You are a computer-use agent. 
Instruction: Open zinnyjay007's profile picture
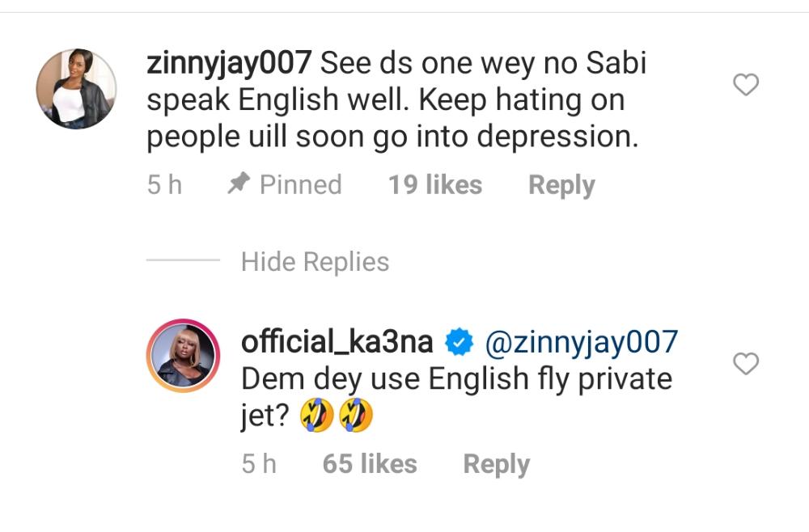77,88
